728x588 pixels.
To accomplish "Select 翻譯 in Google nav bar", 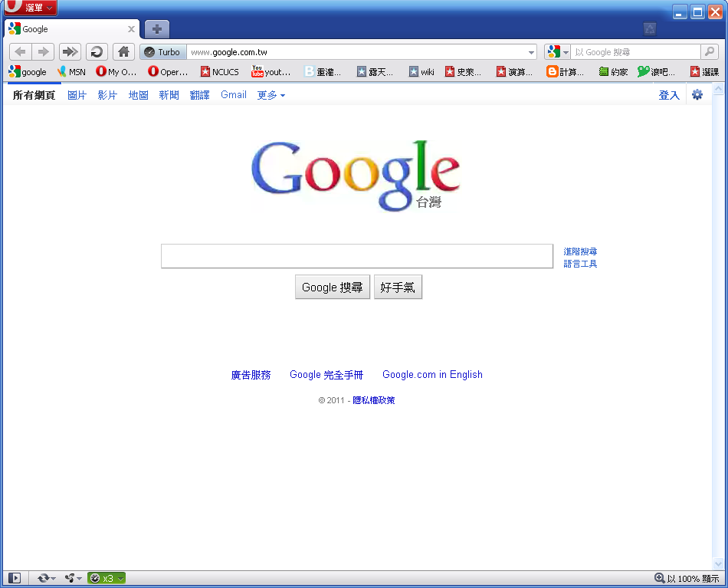I will click(200, 95).
